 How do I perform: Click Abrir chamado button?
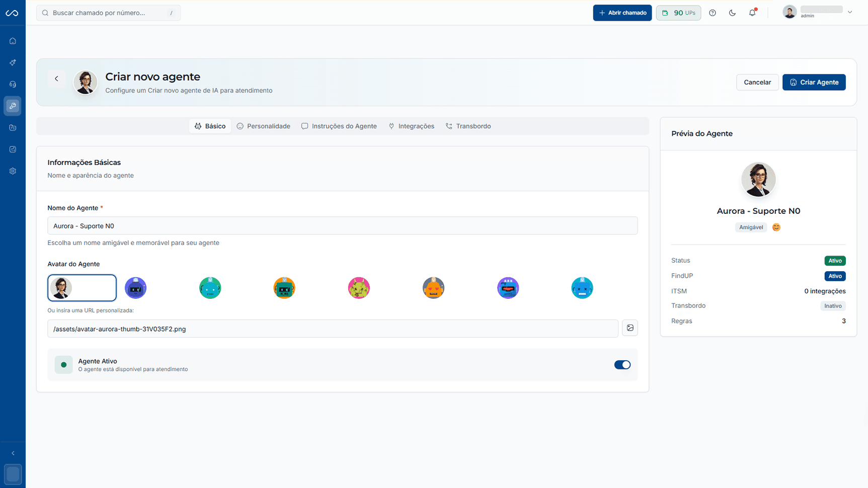(622, 13)
